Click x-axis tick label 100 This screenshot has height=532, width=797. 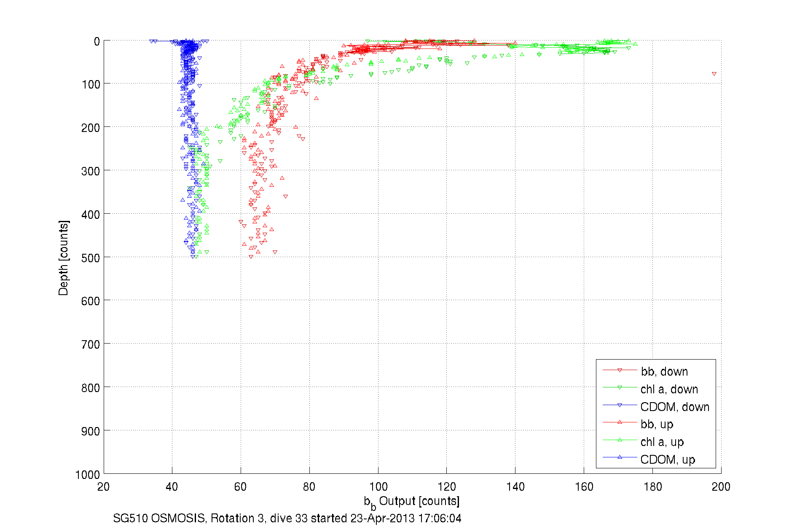378,487
